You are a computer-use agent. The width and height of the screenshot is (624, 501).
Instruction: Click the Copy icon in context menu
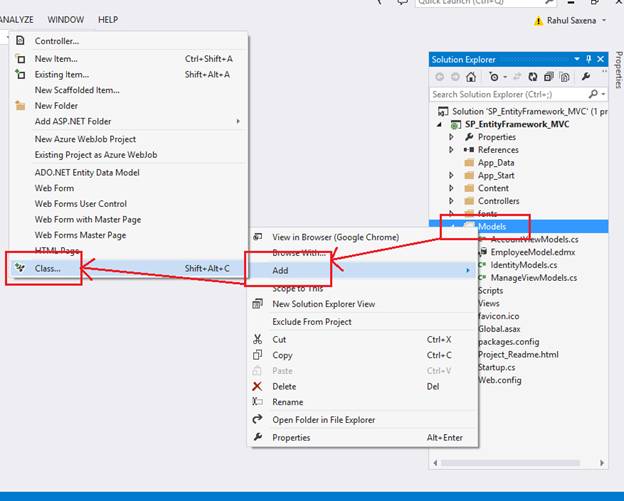click(257, 355)
